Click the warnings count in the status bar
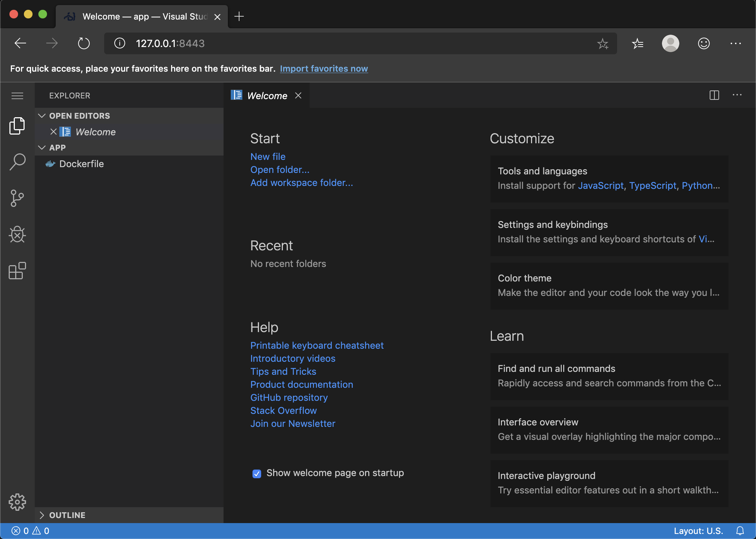This screenshot has width=756, height=539. pos(41,531)
